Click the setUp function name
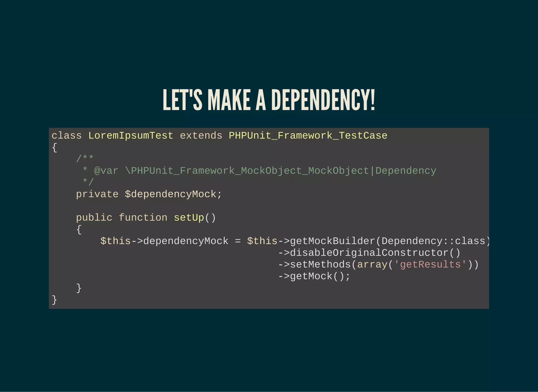This screenshot has width=538, height=392. pos(189,218)
